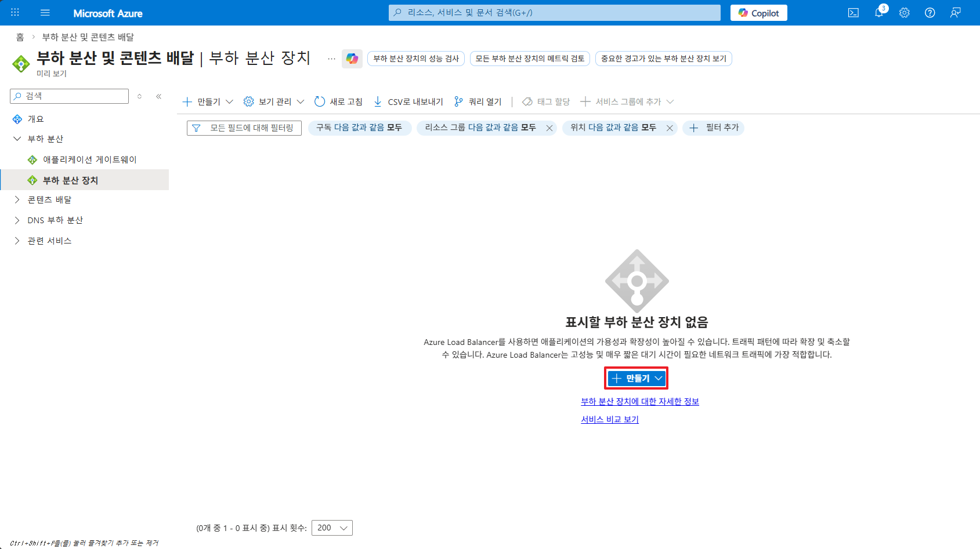Open the notifications bell

point(879,13)
